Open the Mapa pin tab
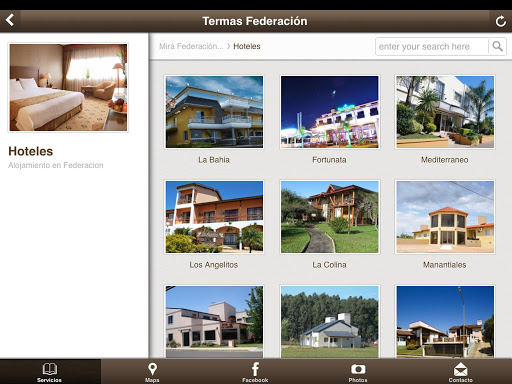512x384 pixels. coord(152,372)
